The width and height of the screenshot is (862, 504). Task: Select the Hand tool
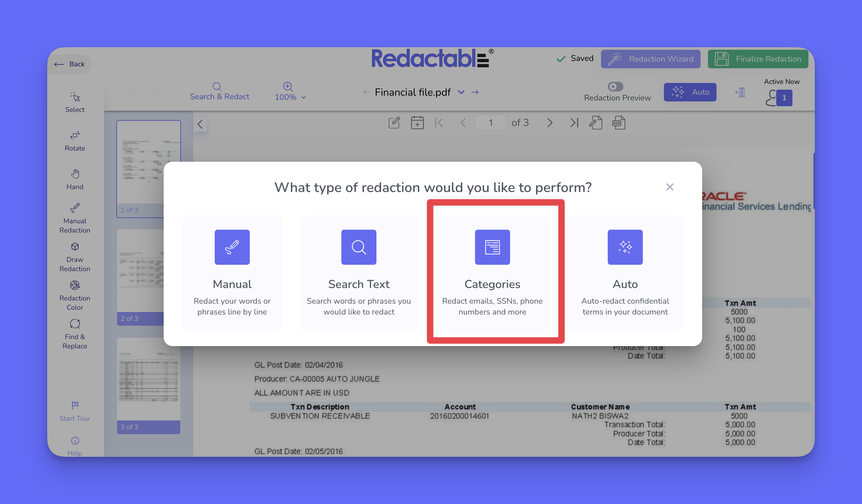coord(75,180)
